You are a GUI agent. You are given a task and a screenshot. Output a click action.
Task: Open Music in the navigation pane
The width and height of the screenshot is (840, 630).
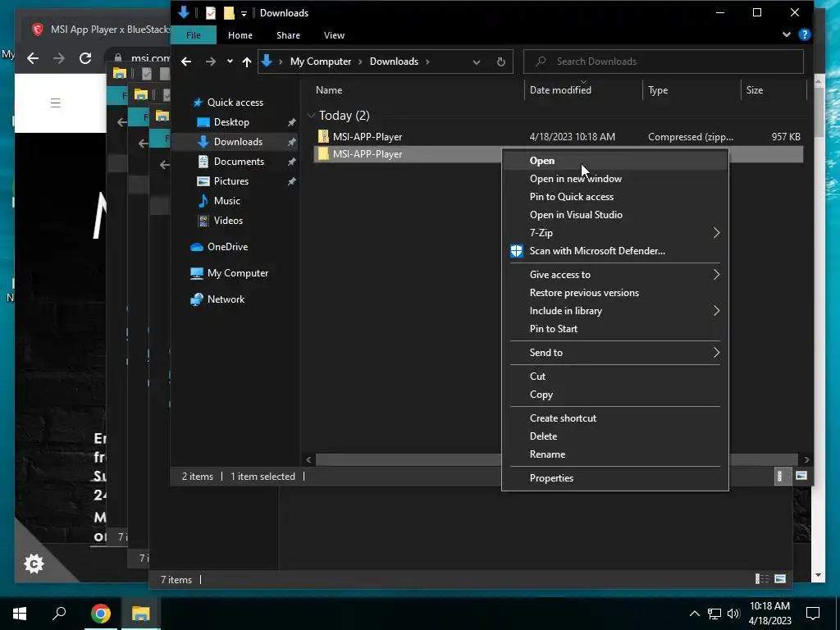(226, 201)
